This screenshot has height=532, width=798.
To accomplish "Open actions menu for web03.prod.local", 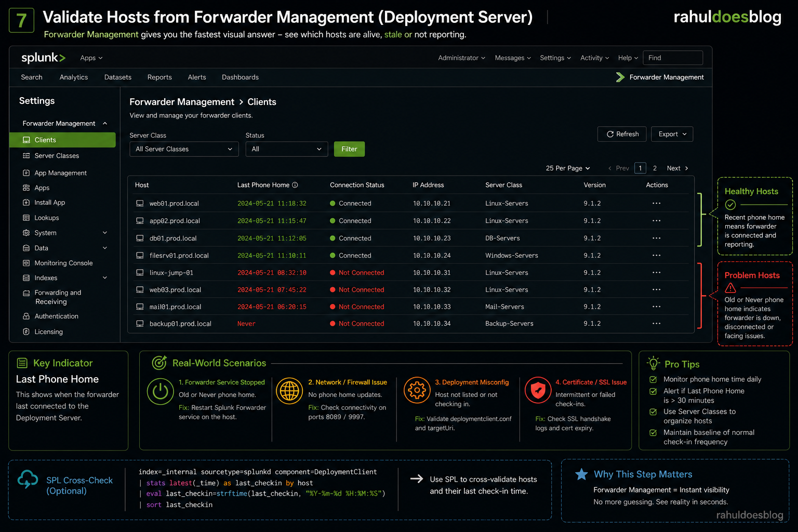I will [x=657, y=290].
